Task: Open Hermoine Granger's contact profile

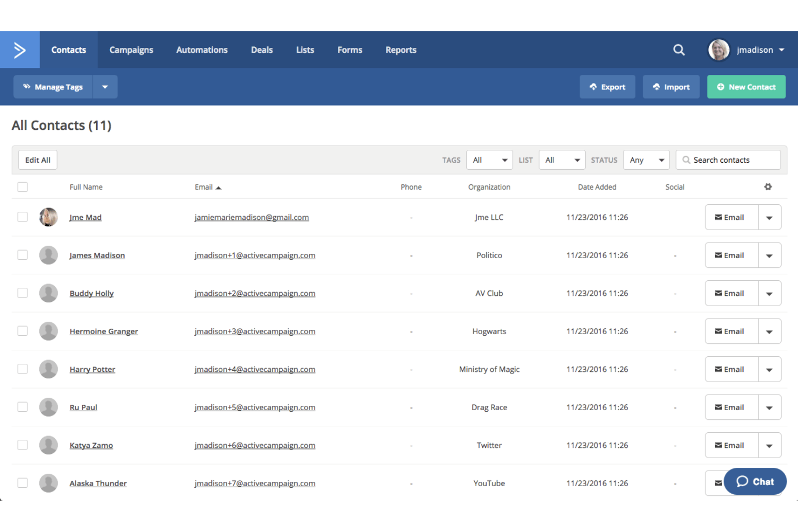Action: tap(104, 331)
